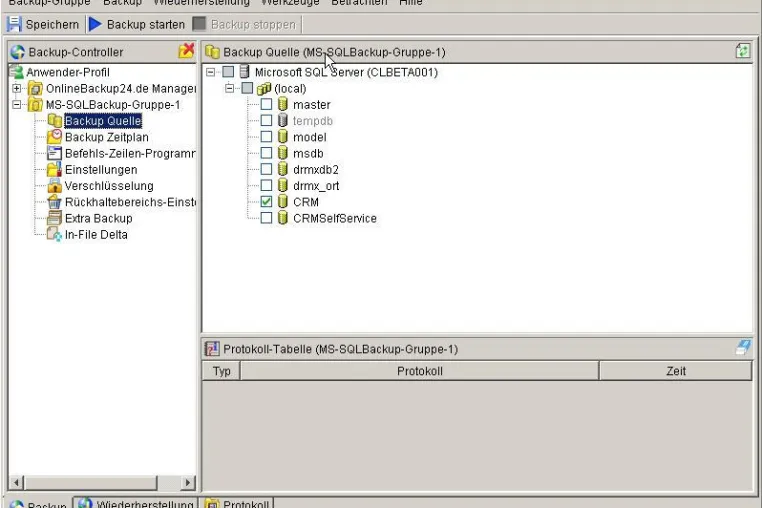762x508 pixels.
Task: Check the msdb database checkbox
Action: coord(266,153)
